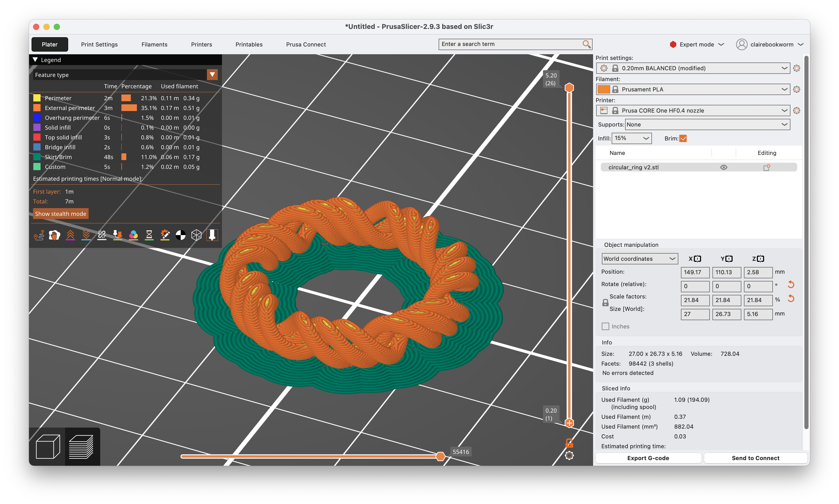This screenshot has width=839, height=504.
Task: Toggle deretractions display in the preview toolbar
Action: [86, 235]
